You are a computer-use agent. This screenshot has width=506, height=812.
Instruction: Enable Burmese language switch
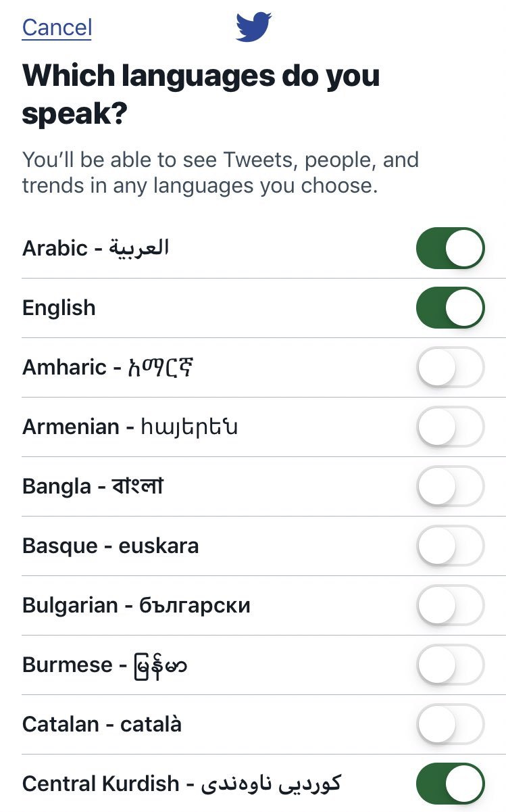point(451,665)
